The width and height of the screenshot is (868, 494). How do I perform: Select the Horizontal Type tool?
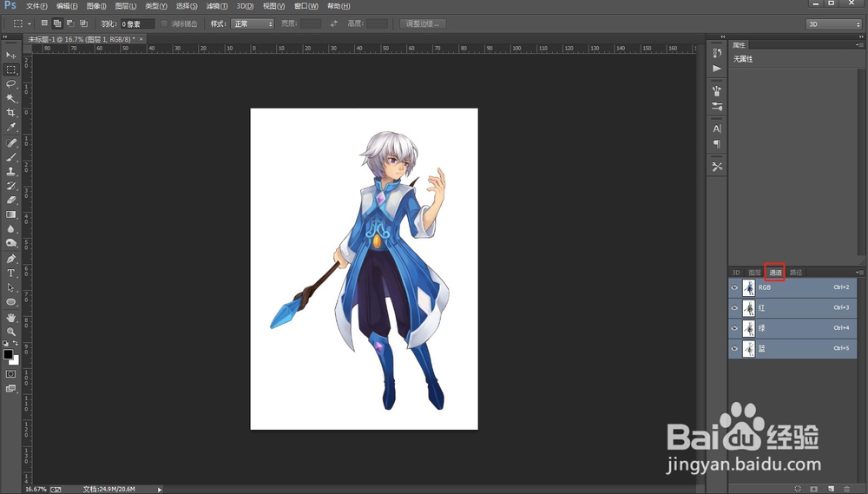point(10,273)
